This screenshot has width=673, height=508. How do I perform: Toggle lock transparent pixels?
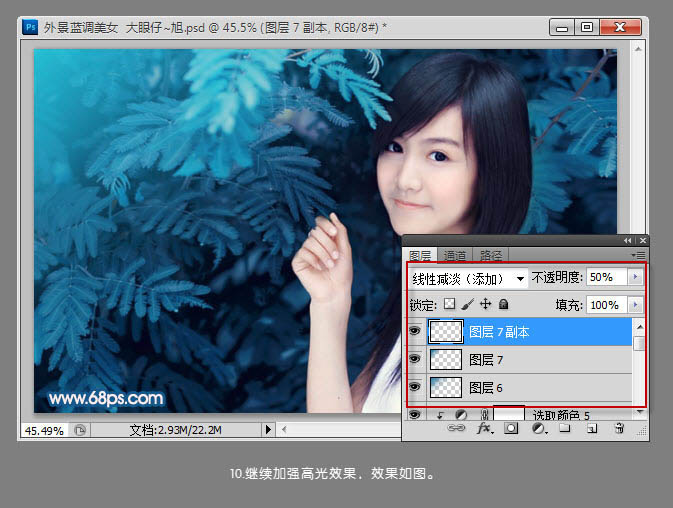[449, 304]
